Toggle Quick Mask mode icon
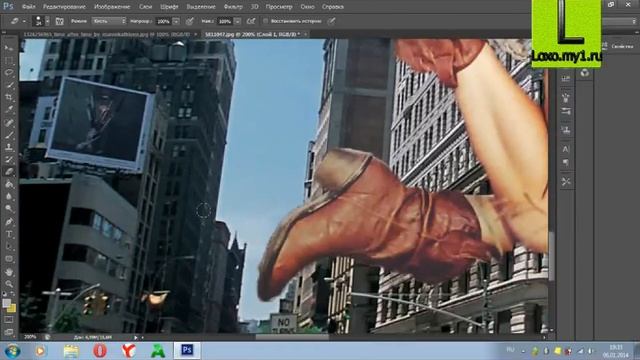640x360 pixels. (x=9, y=320)
